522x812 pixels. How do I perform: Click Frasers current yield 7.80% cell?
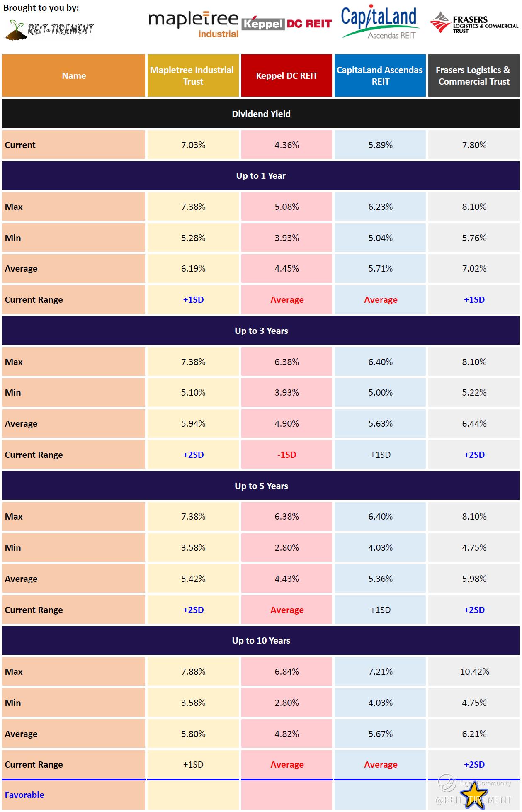pos(474,145)
